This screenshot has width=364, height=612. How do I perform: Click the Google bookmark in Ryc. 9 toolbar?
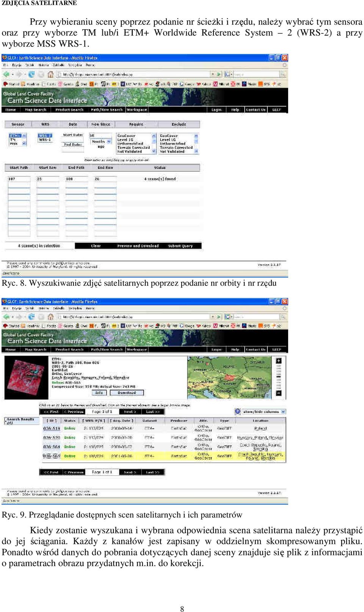coord(187,326)
